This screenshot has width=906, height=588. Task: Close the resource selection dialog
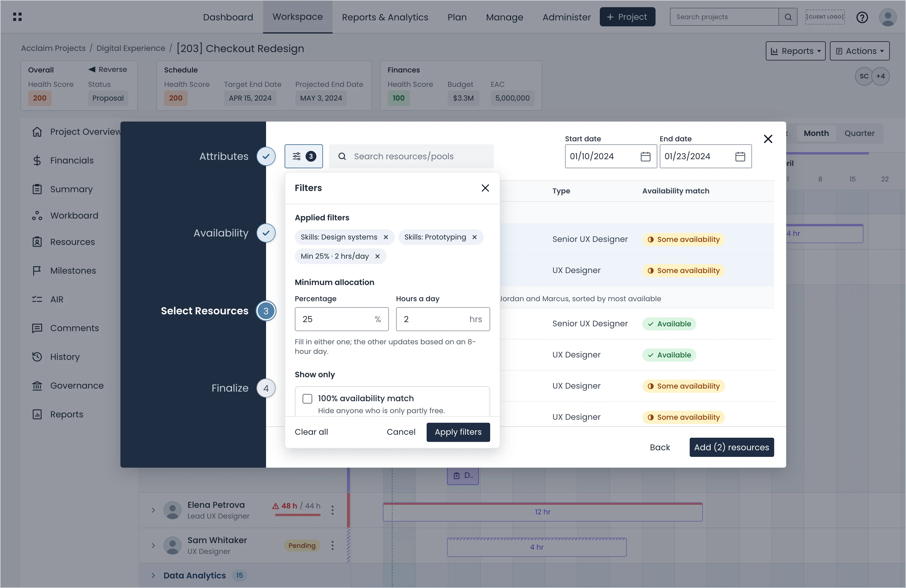click(x=768, y=139)
